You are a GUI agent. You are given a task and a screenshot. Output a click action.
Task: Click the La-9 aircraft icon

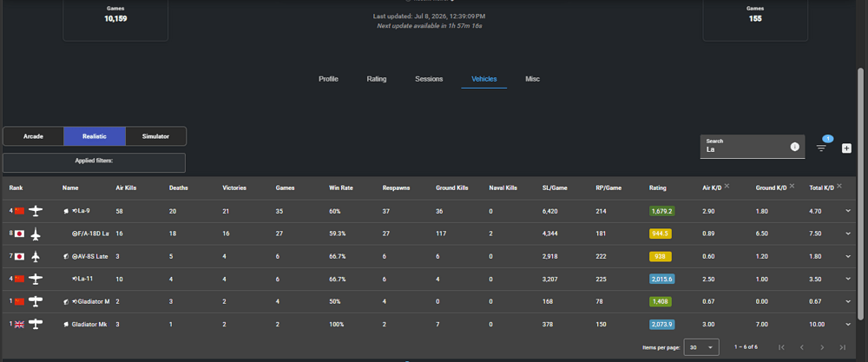click(36, 211)
